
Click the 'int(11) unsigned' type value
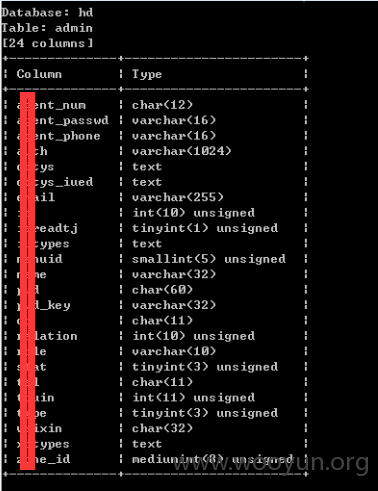click(x=194, y=398)
